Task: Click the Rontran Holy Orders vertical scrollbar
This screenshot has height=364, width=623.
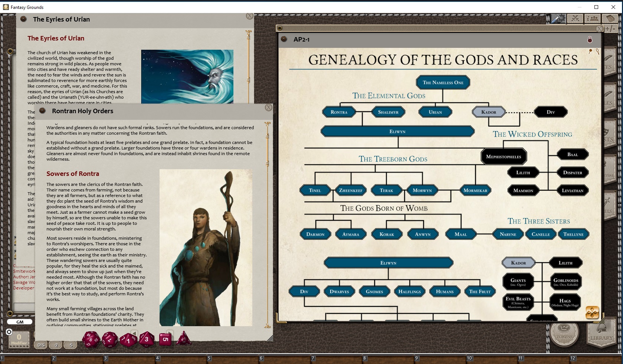Action: [267, 223]
